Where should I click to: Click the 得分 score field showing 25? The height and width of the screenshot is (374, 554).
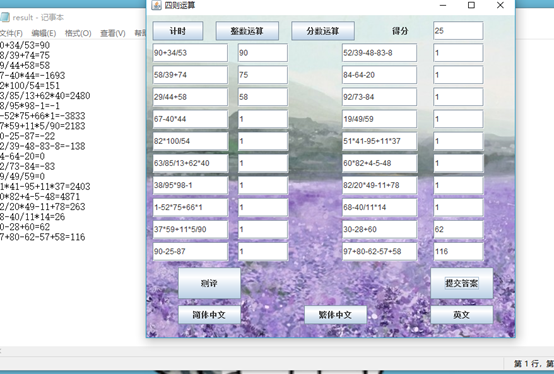point(458,31)
